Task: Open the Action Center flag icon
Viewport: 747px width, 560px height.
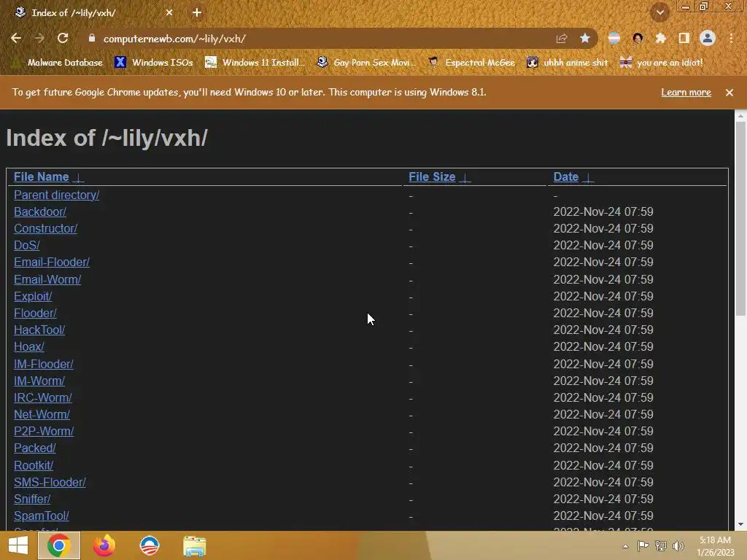Action: click(x=643, y=545)
